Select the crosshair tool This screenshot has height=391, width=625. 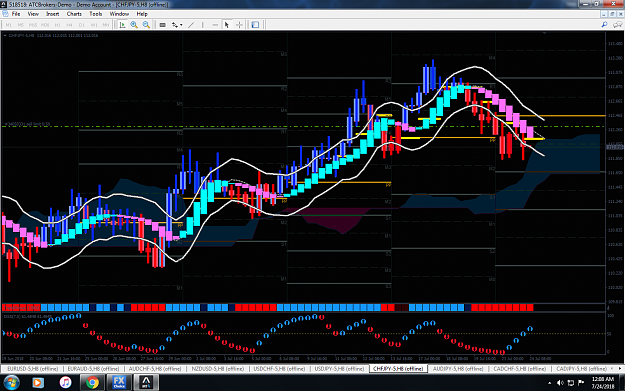[x=239, y=25]
